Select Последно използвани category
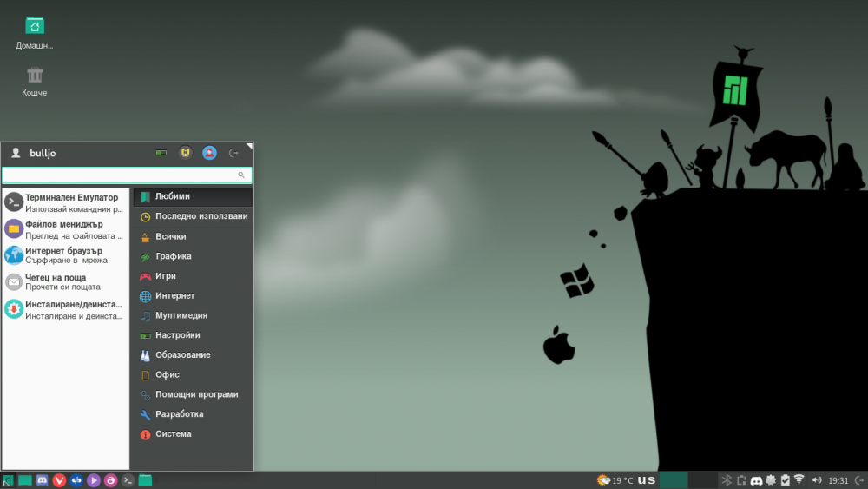The width and height of the screenshot is (868, 489). [x=193, y=216]
